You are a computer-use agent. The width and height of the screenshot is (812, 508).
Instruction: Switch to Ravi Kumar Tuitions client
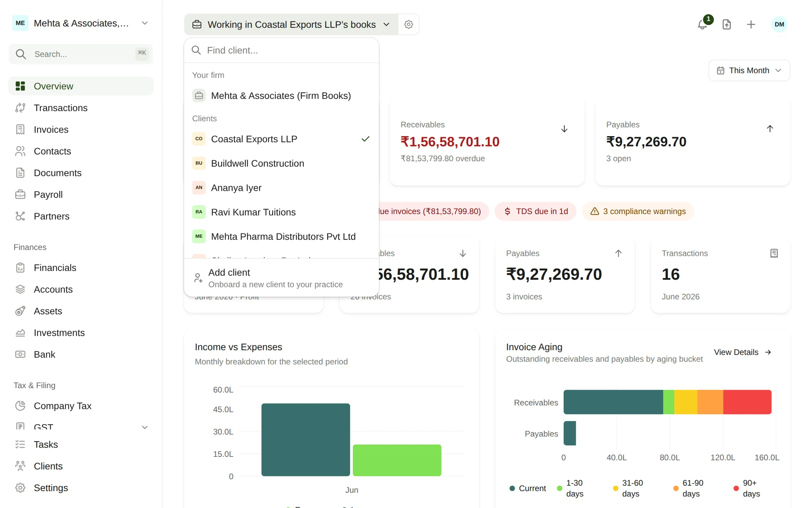click(x=281, y=212)
